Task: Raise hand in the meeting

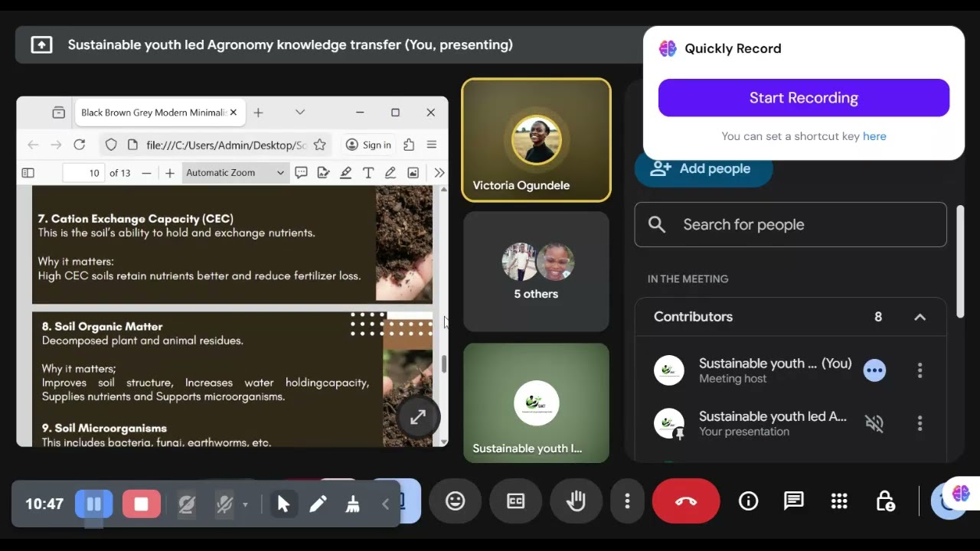Action: pos(576,501)
